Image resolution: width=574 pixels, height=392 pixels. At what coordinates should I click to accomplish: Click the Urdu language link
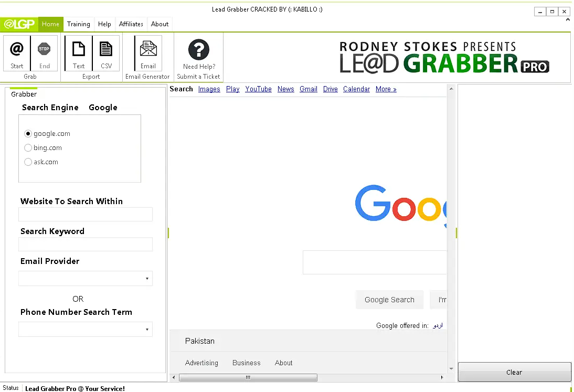click(x=438, y=325)
